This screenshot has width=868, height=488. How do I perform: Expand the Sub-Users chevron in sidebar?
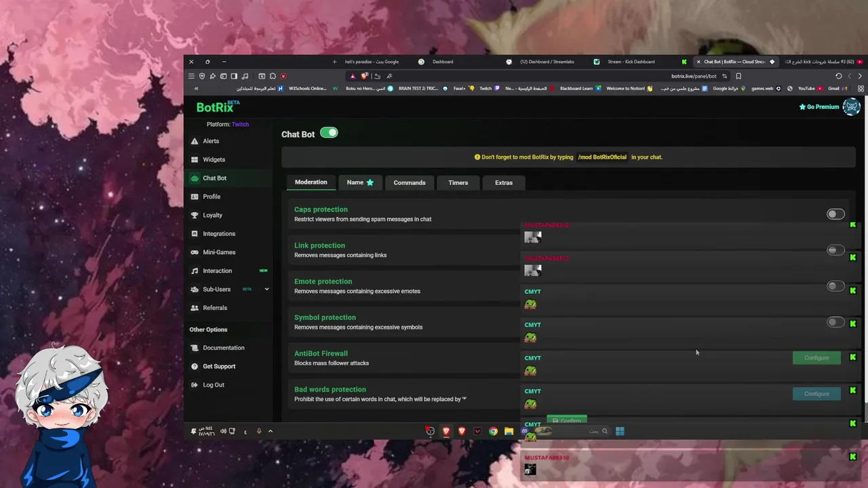(267, 289)
